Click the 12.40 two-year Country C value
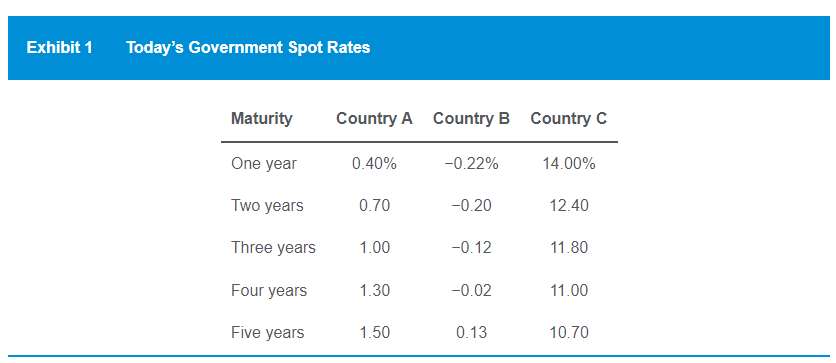The image size is (836, 363). tap(569, 205)
